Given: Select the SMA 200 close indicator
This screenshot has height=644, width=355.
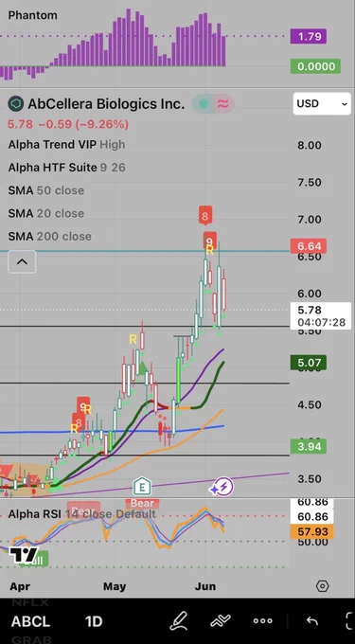Looking at the screenshot, I should pos(49,237).
